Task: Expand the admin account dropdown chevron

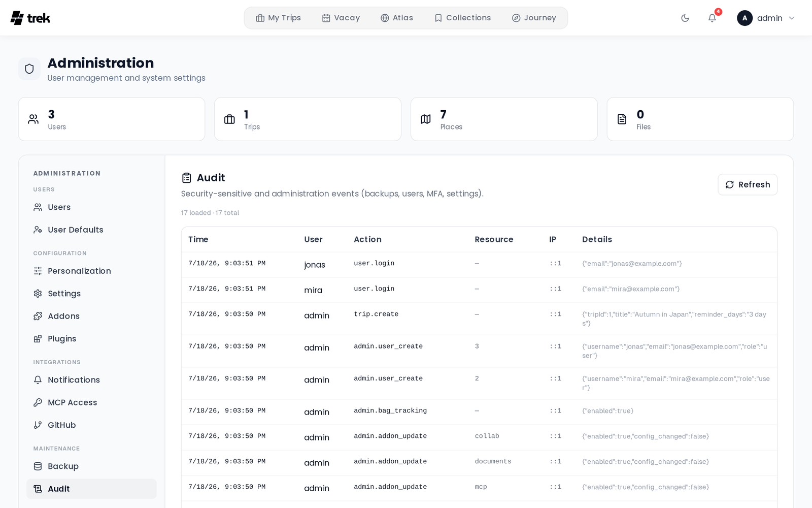Action: (x=792, y=18)
